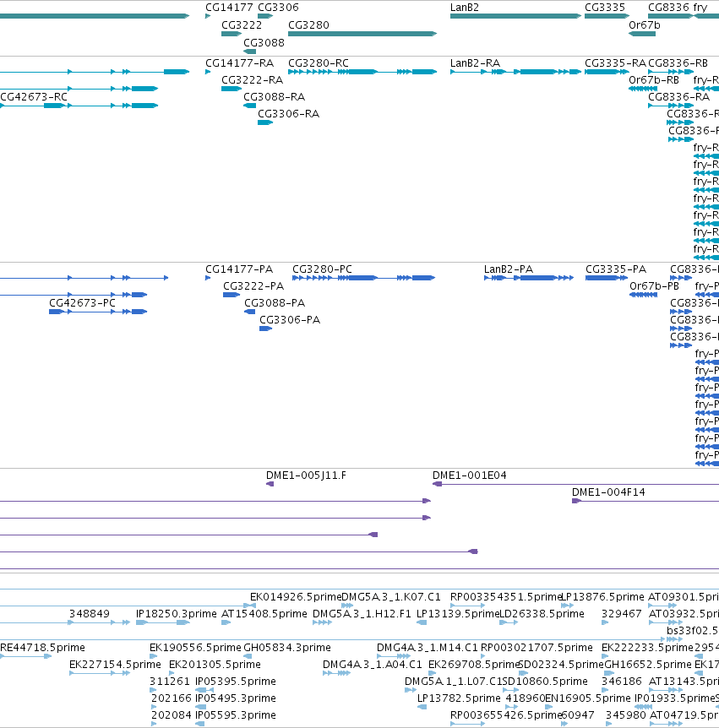Image resolution: width=719 pixels, height=728 pixels.
Task: Select the CG3280-PC protein glyph
Action: [x=363, y=278]
